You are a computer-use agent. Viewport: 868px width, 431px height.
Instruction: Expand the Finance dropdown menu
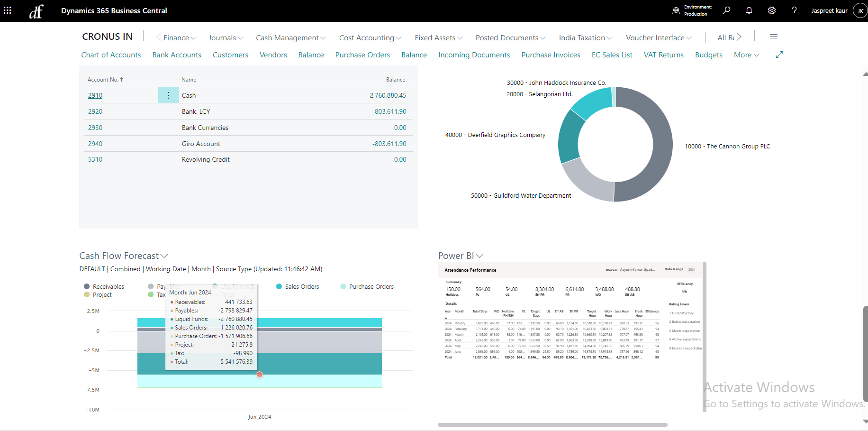(x=180, y=38)
